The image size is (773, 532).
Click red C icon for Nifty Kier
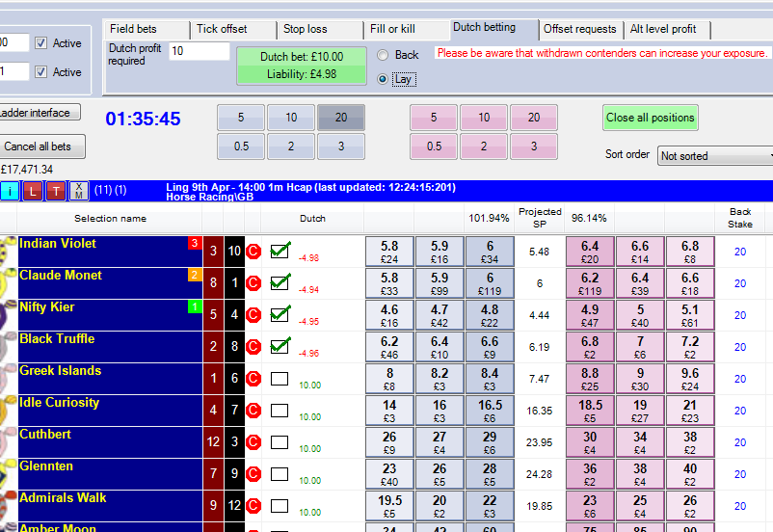point(253,314)
